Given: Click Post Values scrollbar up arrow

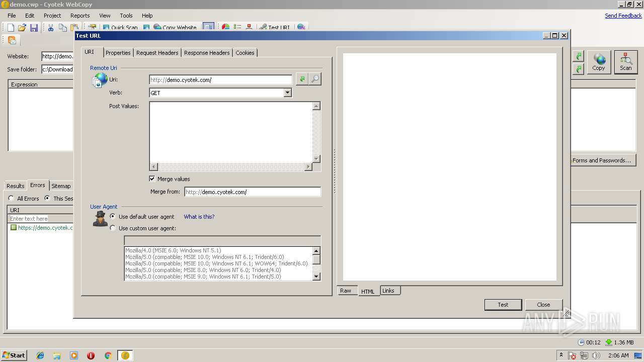Looking at the screenshot, I should click(316, 106).
